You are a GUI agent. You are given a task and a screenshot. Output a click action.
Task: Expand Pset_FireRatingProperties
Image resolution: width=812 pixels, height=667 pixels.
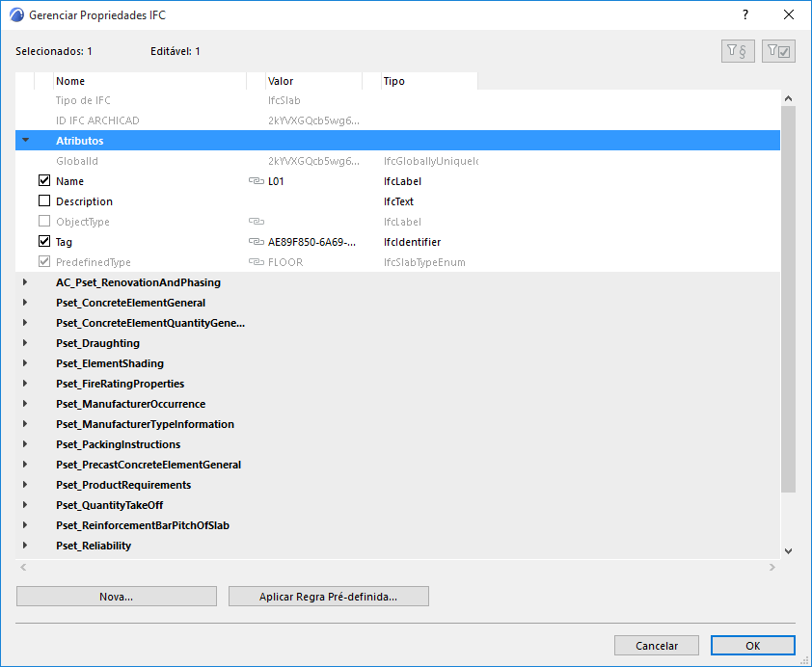[x=25, y=384]
